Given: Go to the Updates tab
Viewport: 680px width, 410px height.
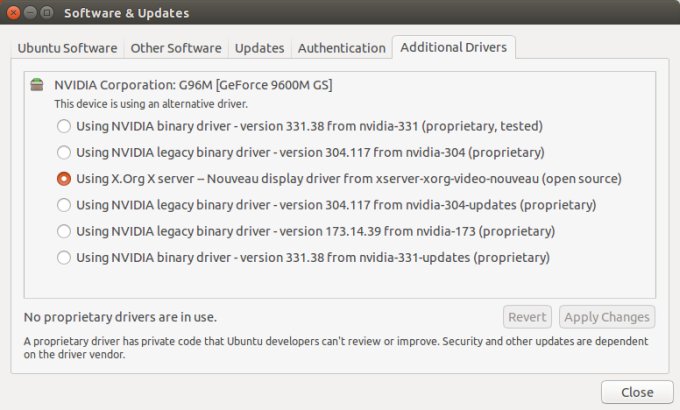Looking at the screenshot, I should [x=259, y=48].
